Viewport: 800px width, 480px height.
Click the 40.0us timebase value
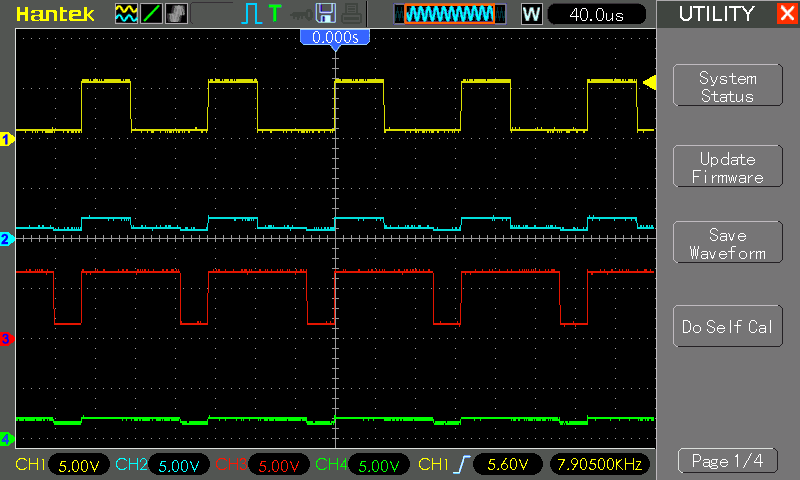coord(596,14)
